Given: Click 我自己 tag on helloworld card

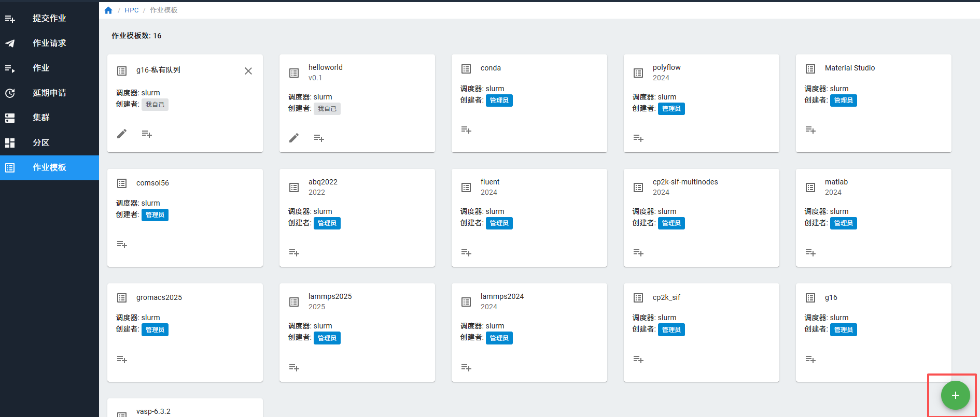Looking at the screenshot, I should [x=327, y=109].
